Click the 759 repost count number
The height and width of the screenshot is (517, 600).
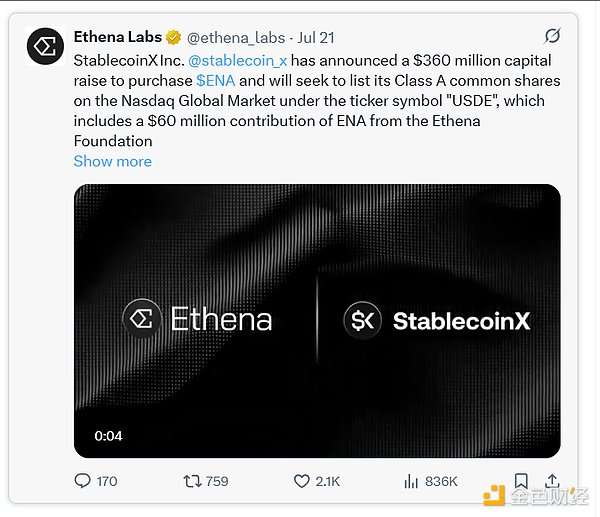[x=216, y=481]
